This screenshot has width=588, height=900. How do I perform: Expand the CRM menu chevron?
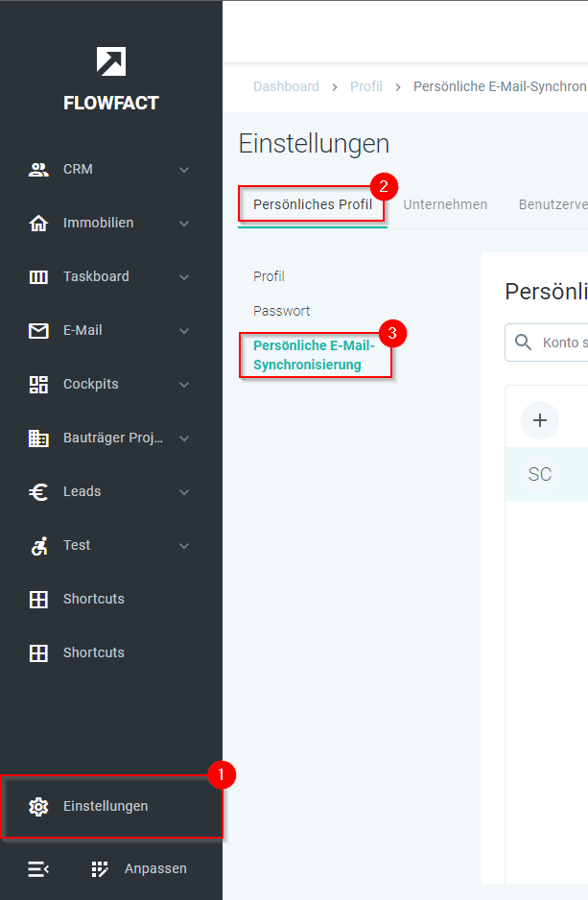click(x=184, y=170)
